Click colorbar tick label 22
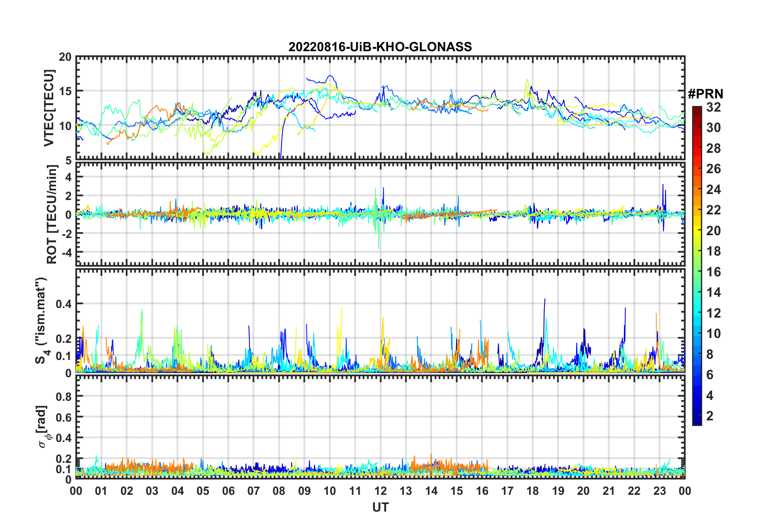Viewport: 761px width, 532px height. coord(713,210)
